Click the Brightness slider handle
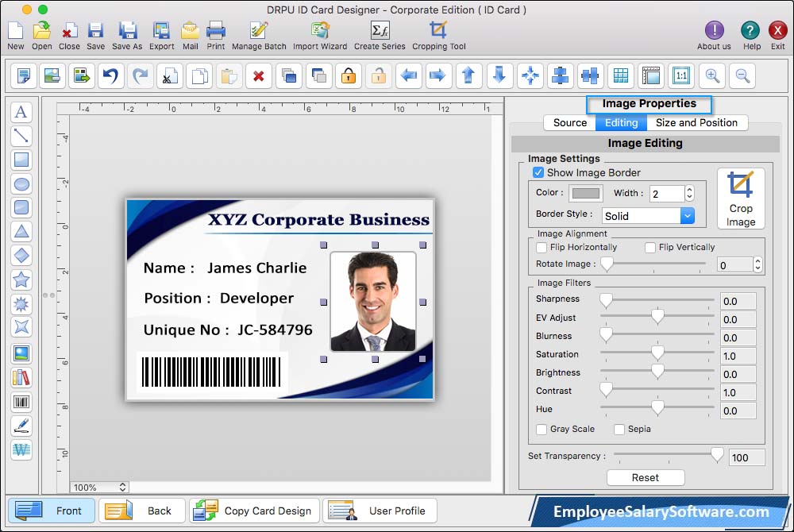The height and width of the screenshot is (532, 794). tap(657, 372)
